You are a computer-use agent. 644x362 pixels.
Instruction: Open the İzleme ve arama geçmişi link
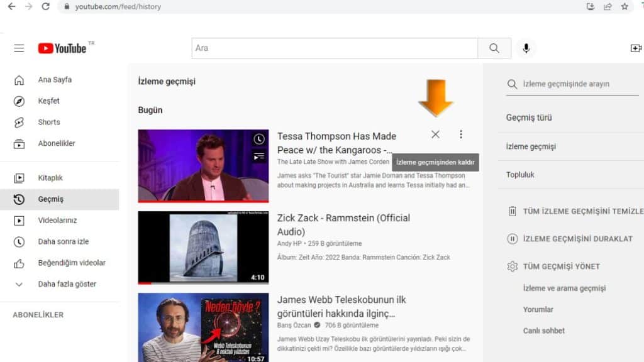(x=564, y=288)
